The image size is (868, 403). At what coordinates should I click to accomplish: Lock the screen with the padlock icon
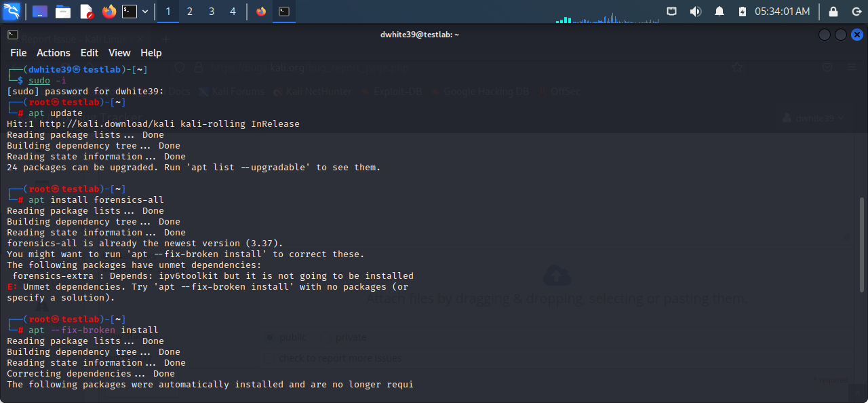click(x=833, y=12)
